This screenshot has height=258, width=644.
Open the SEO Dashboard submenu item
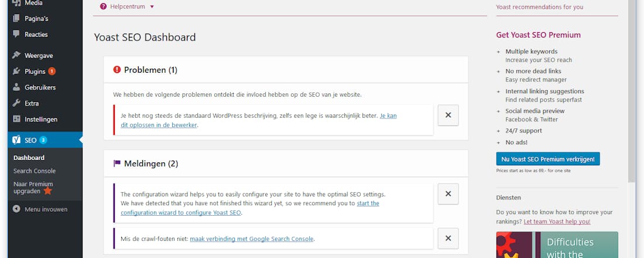[29, 158]
